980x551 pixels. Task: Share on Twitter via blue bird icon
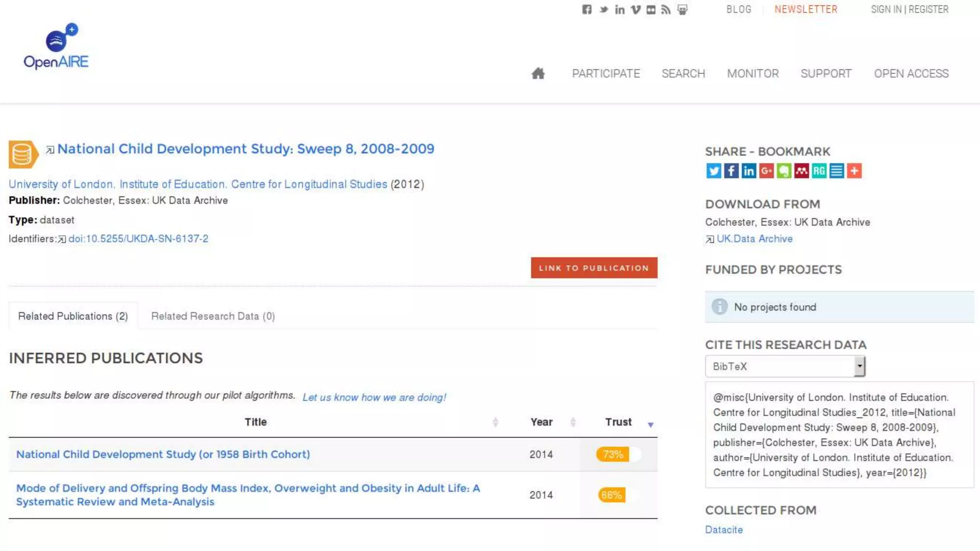[x=713, y=171]
